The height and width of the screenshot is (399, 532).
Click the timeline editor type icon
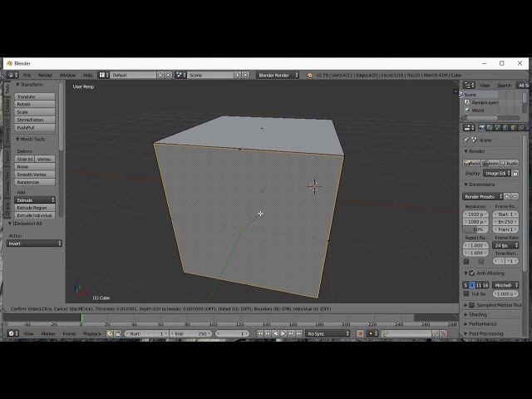pos(12,333)
